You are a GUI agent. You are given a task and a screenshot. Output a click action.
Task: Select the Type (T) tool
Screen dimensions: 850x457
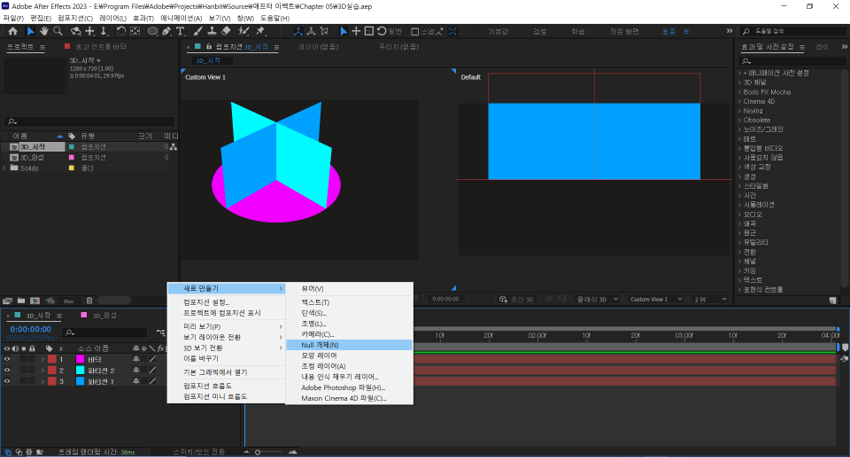181,31
